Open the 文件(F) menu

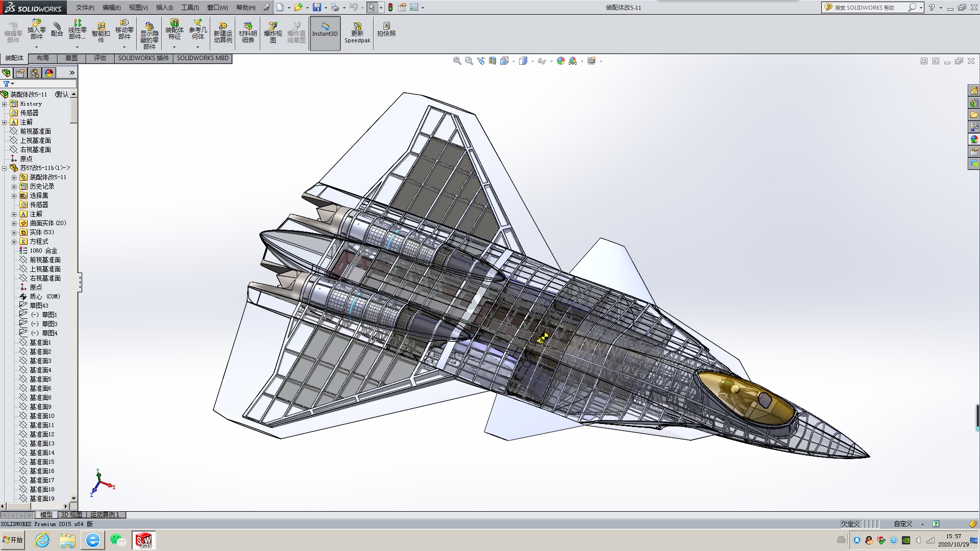pos(85,8)
